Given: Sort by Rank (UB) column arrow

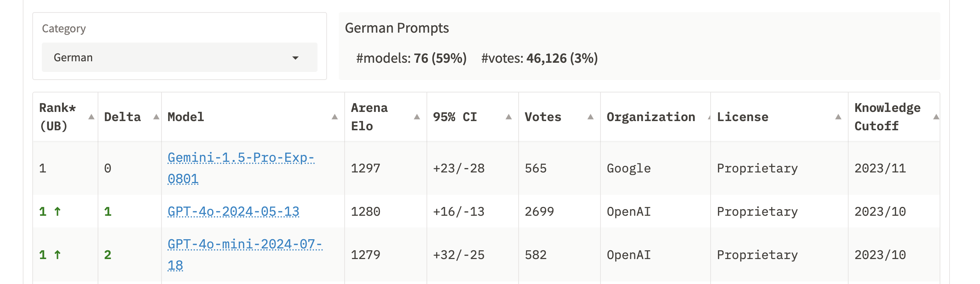Looking at the screenshot, I should click(x=91, y=117).
